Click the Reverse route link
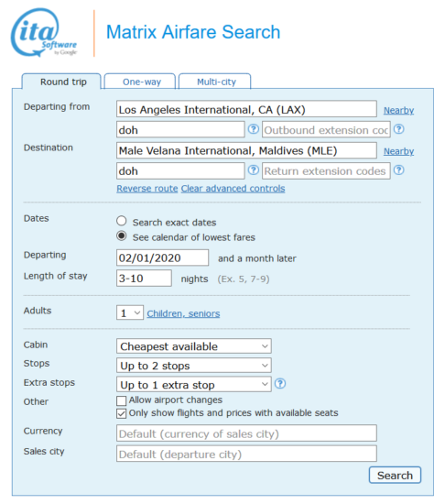The height and width of the screenshot is (504, 445). point(147,189)
